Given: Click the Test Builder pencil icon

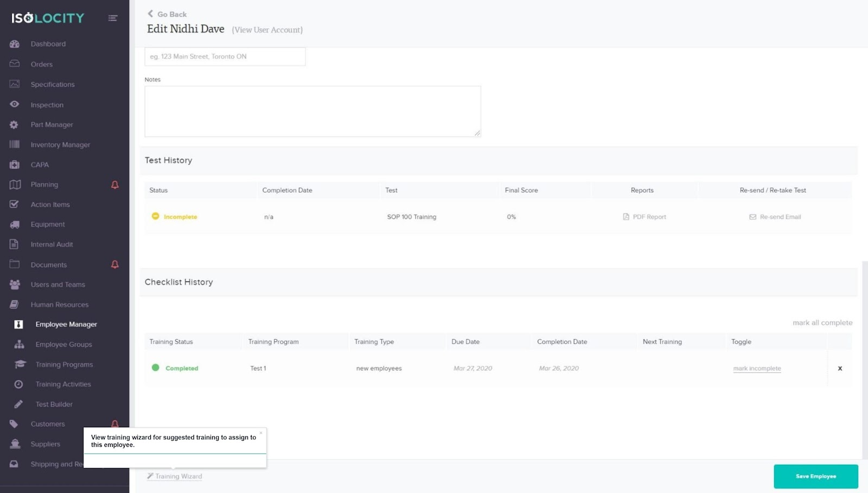Looking at the screenshot, I should 18,404.
